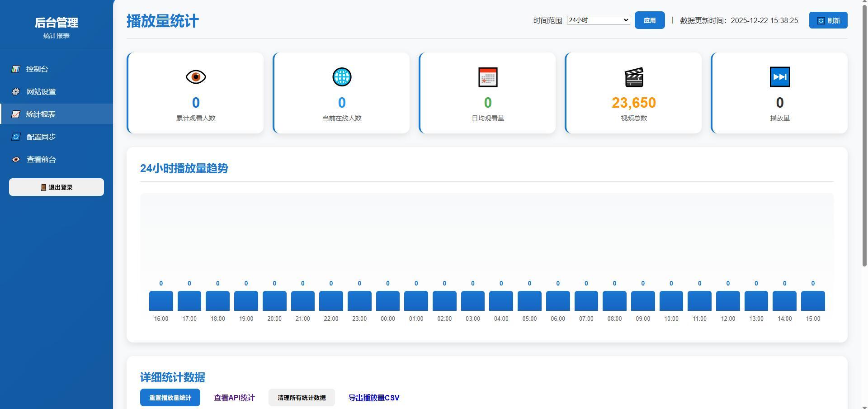Click the fast-forward icon for 播放量
Screen dimensions: 868x409
[x=780, y=77]
